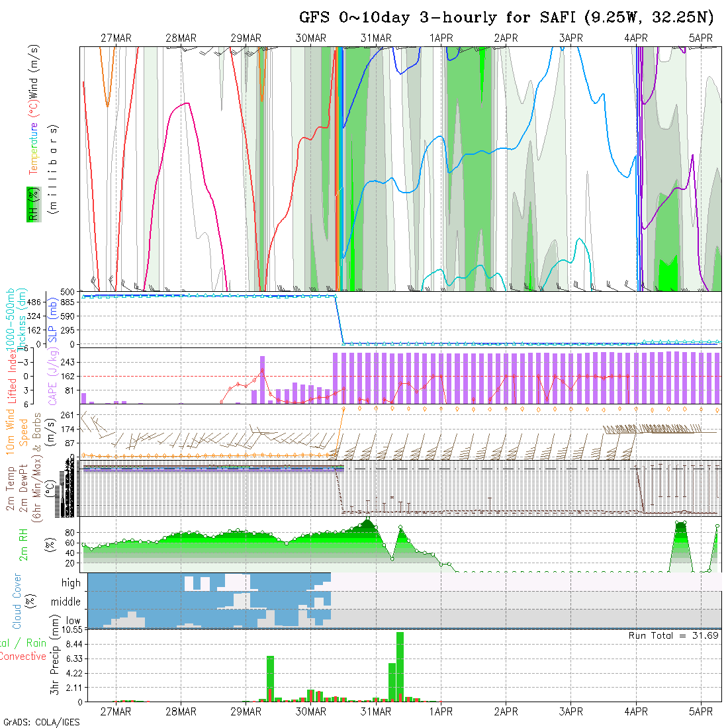Select the CAPE (J/kg) axis label

[54, 376]
